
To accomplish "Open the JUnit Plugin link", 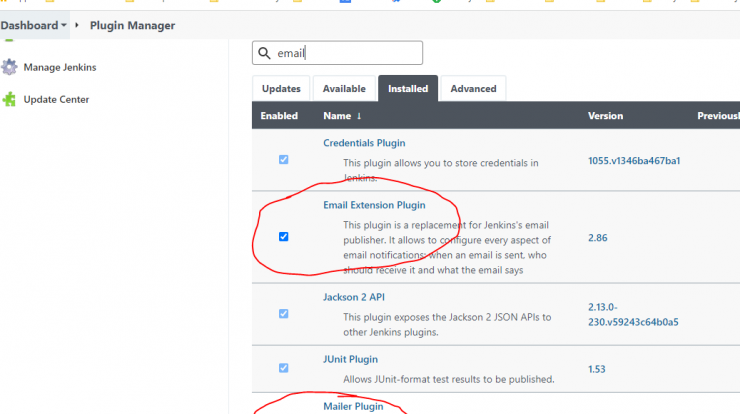I will 350,359.
